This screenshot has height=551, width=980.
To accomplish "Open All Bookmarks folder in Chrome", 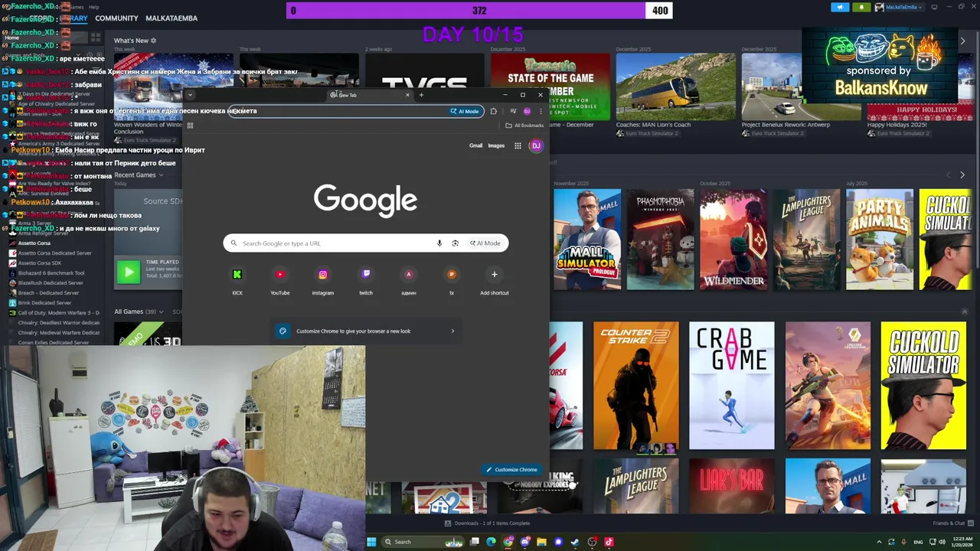I will (x=524, y=126).
